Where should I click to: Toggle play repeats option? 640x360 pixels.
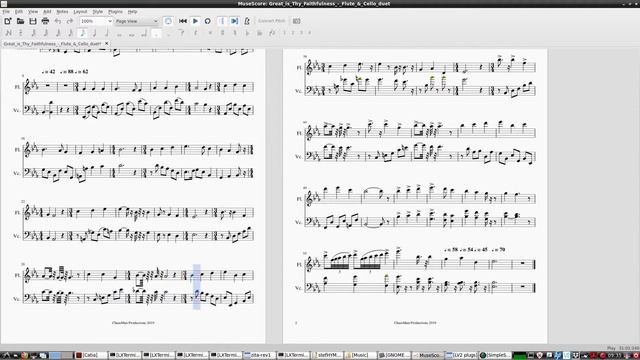click(222, 21)
